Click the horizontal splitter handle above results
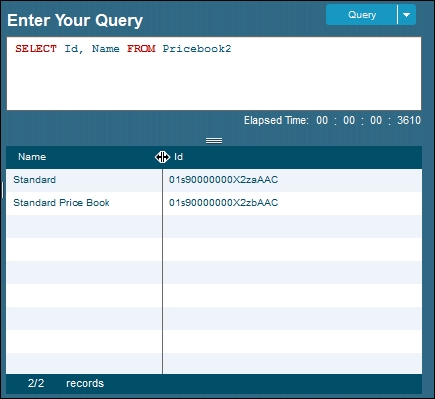The height and width of the screenshot is (399, 435). 214,141
